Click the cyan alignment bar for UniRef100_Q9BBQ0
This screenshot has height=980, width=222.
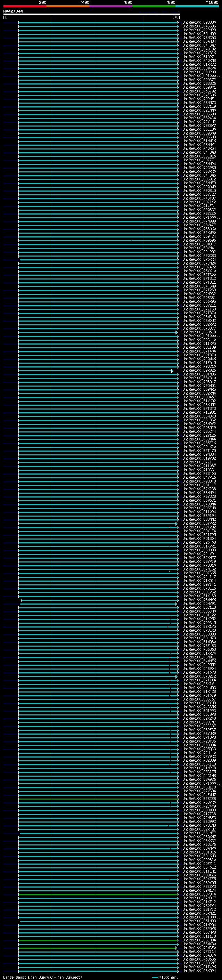[99, 23]
